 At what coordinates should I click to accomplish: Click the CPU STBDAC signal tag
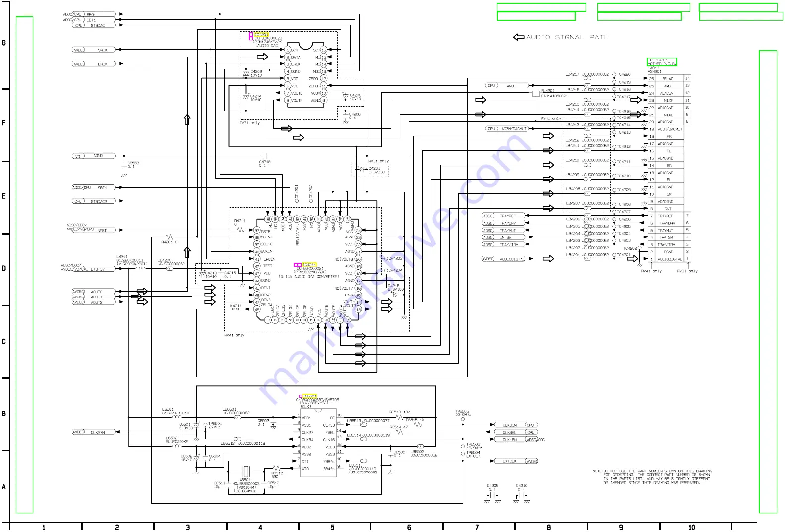94,25
